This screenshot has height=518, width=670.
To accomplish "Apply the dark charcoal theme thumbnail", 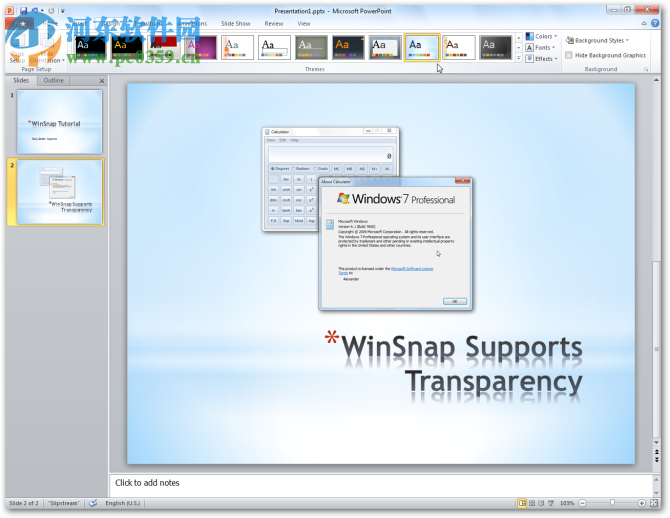I will tap(495, 47).
